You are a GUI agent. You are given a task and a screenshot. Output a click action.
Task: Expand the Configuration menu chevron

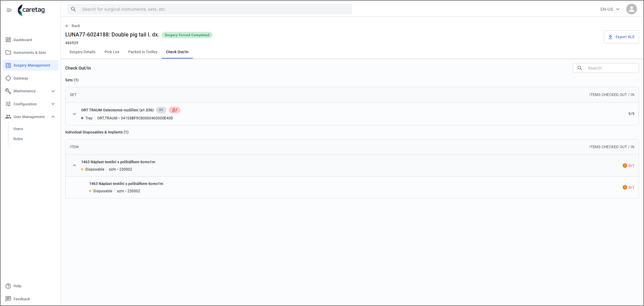point(53,104)
